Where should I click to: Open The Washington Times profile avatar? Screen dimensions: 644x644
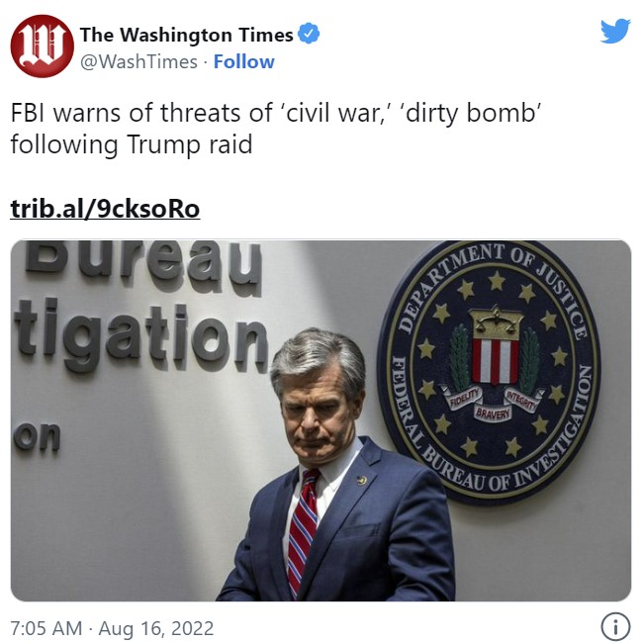[x=43, y=46]
